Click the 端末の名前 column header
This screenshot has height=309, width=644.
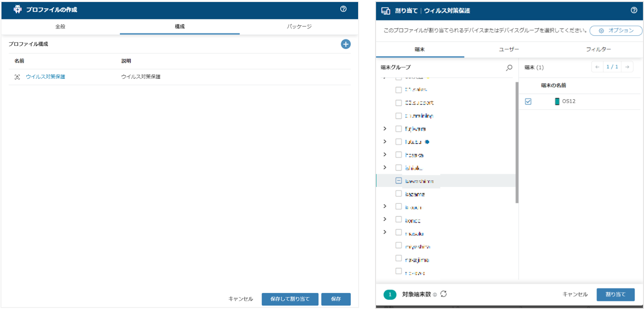click(x=553, y=85)
